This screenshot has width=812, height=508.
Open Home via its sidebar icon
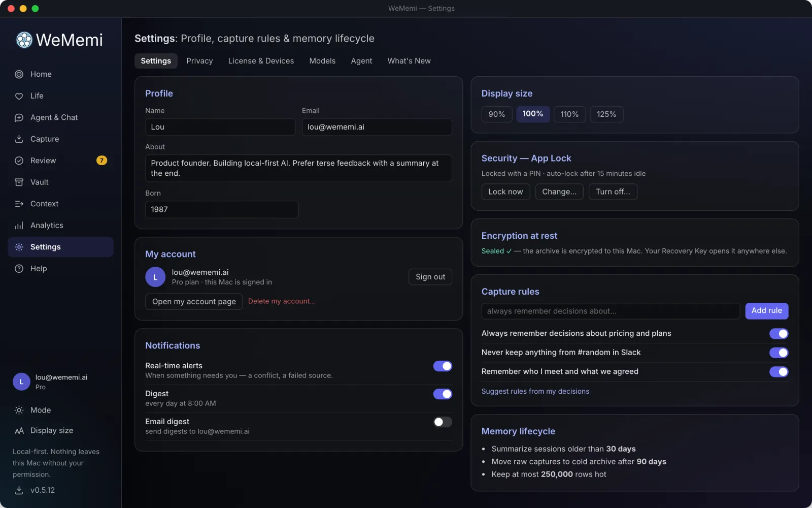19,74
